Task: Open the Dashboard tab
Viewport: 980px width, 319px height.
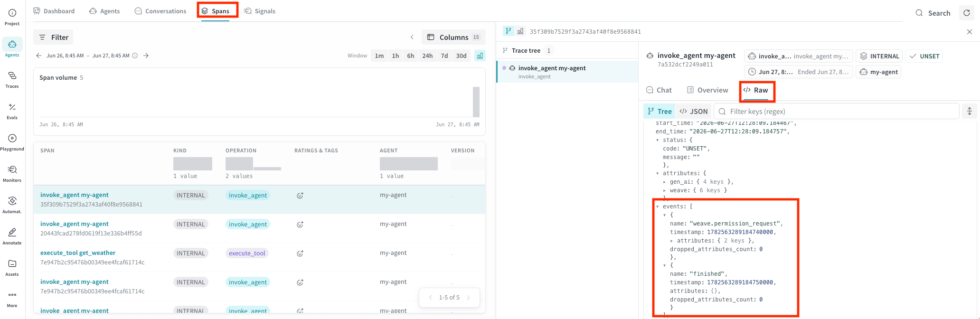Action: click(54, 11)
